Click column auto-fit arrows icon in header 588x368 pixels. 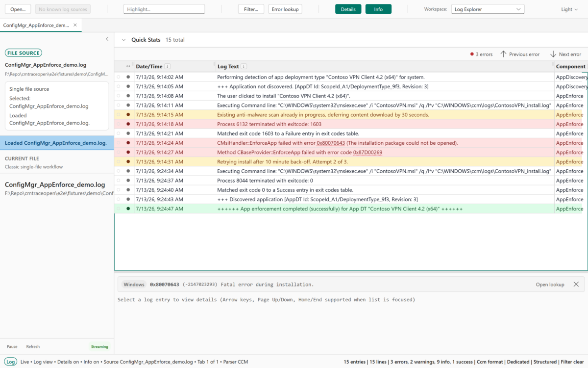click(x=128, y=66)
